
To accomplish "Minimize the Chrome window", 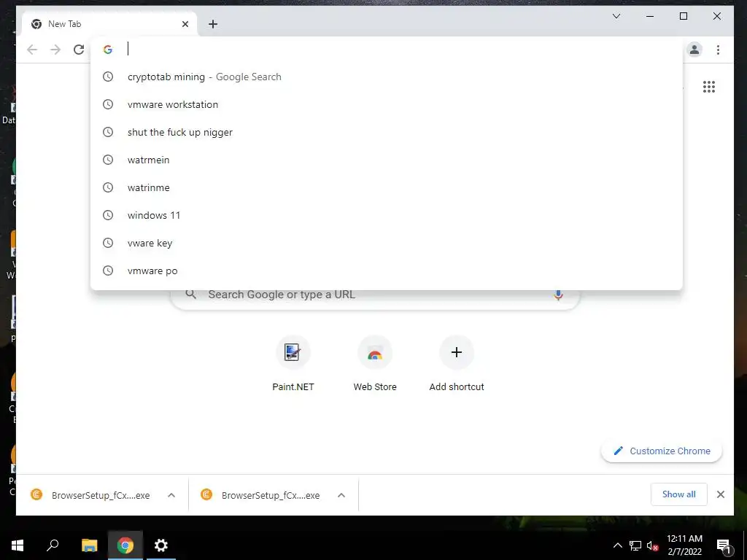I will 650,16.
